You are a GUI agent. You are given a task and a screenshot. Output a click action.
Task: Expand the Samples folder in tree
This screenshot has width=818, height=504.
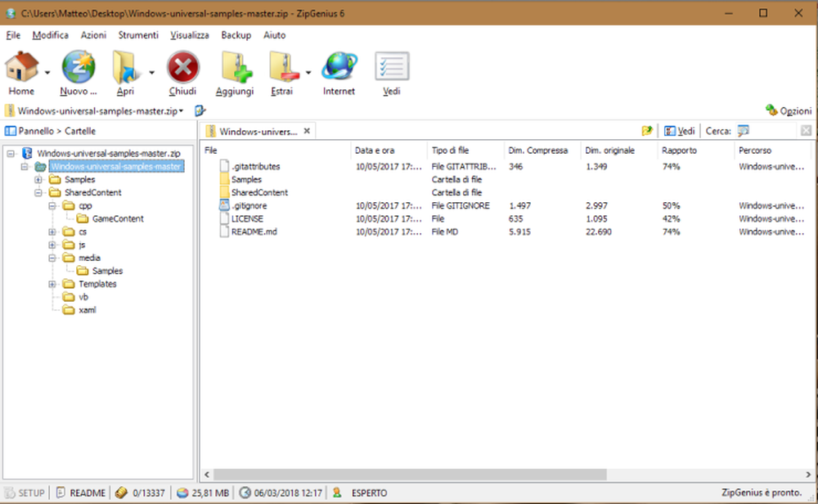[x=38, y=179]
